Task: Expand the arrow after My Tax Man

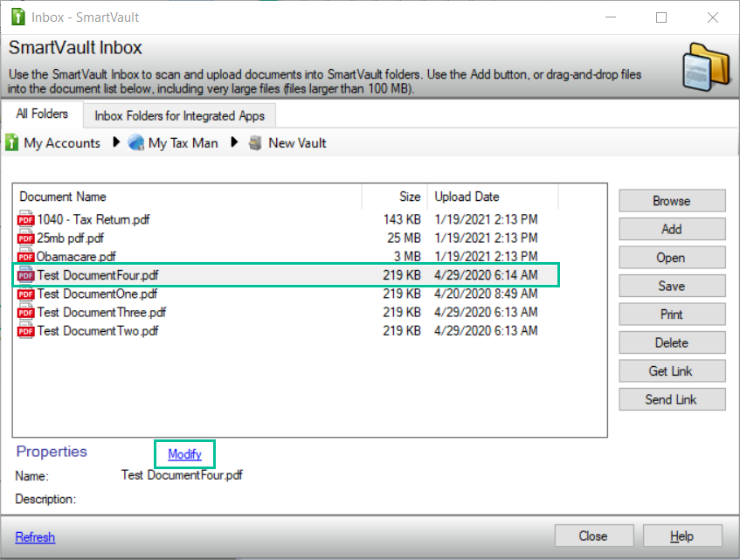Action: [x=234, y=142]
